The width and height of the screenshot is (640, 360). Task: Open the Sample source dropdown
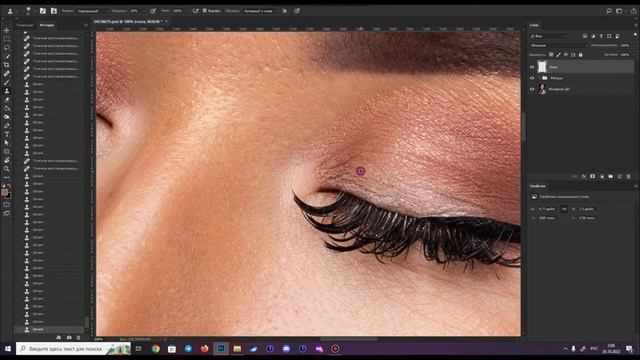click(x=260, y=11)
